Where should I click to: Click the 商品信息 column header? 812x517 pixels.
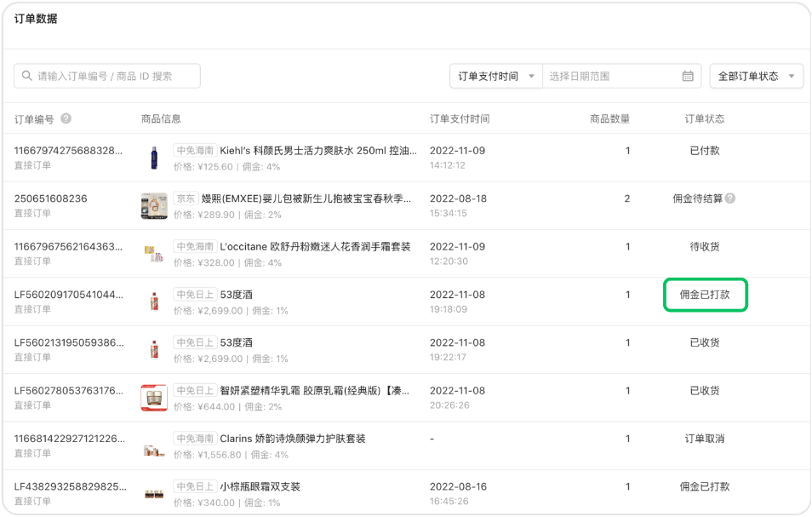point(162,118)
